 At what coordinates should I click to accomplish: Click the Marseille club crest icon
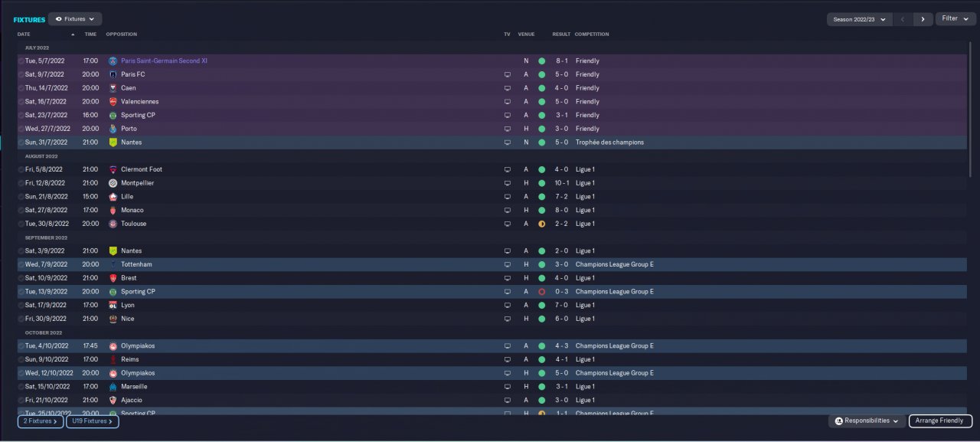point(113,386)
